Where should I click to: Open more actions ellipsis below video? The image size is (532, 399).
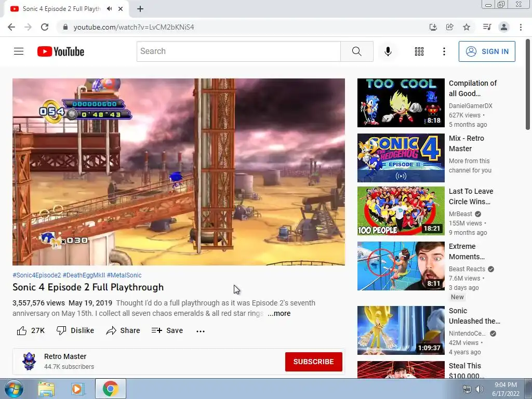coord(201,331)
